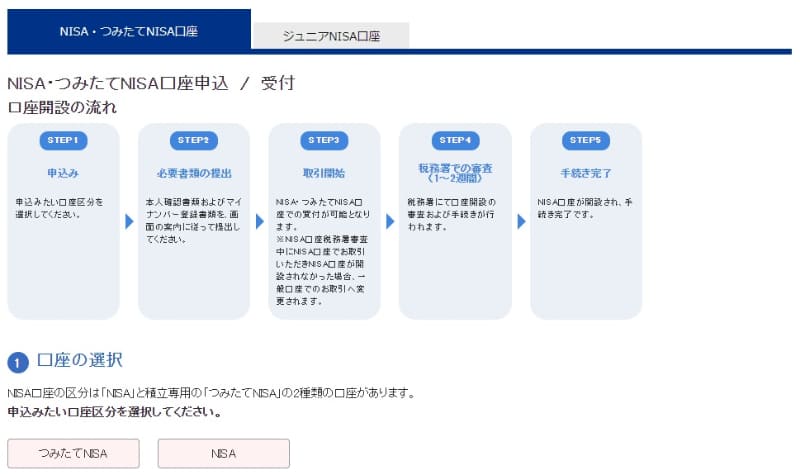Click the 申込みたい口座区分を選択してください bold instruction
This screenshot has width=800, height=475.
[x=114, y=412]
